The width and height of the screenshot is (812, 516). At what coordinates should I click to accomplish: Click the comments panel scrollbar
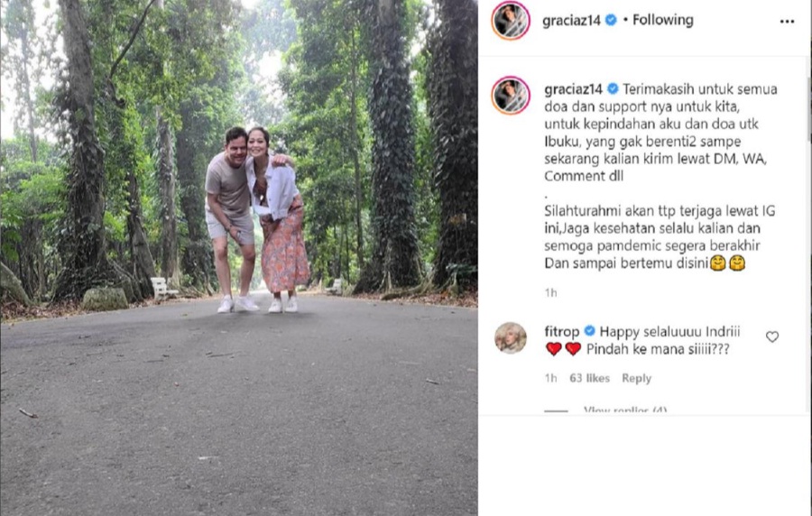tap(809, 108)
